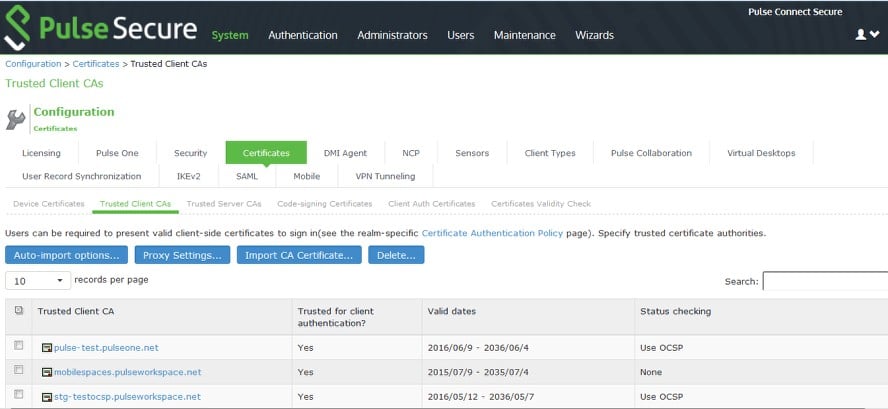This screenshot has height=409, width=888.
Task: Toggle the select-all checkbox in table header
Action: pyautogui.click(x=19, y=310)
